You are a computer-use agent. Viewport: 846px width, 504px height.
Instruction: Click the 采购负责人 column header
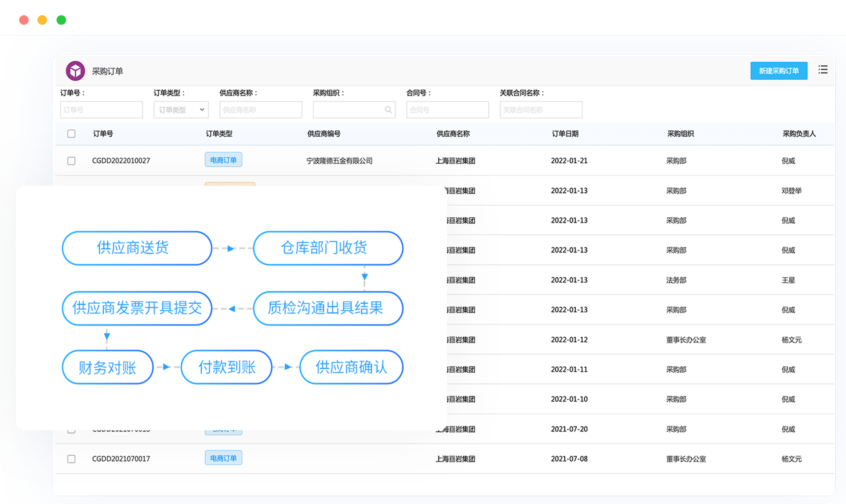pyautogui.click(x=799, y=134)
